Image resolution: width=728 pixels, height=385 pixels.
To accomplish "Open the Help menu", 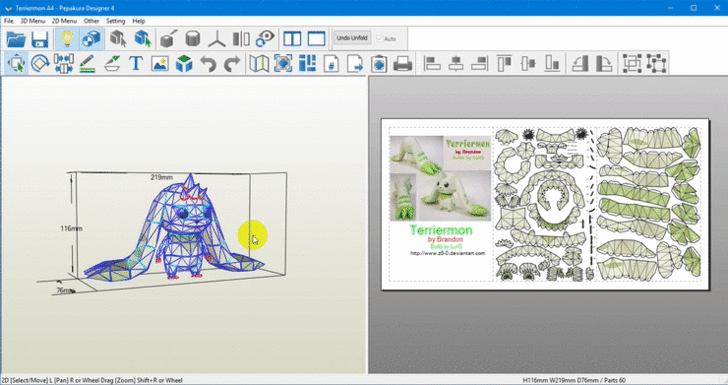I will [138, 21].
